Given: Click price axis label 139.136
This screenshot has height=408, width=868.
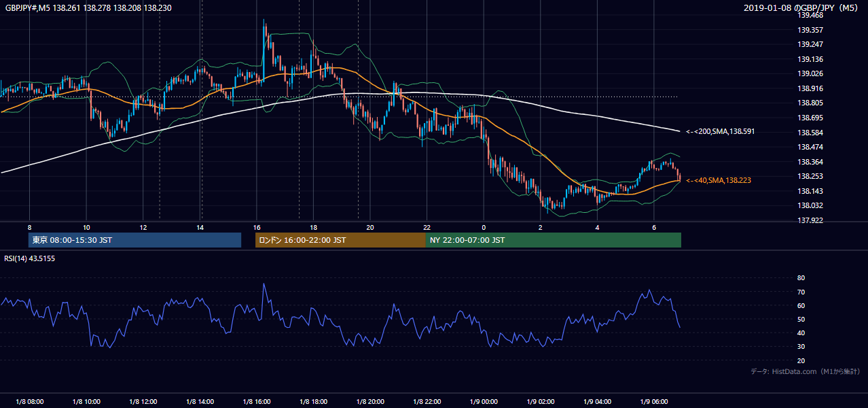Looking at the screenshot, I should 810,59.
